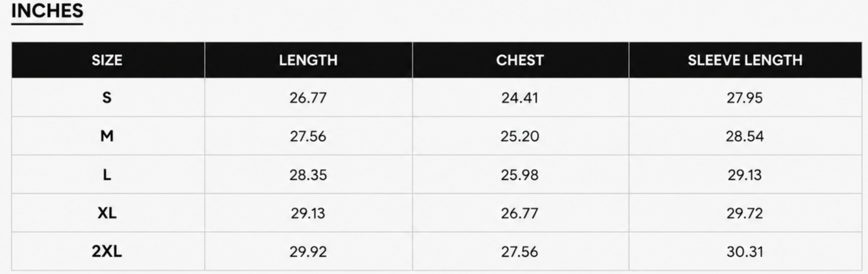The image size is (868, 274).
Task: Click the INCHES heading tab
Action: [47, 11]
